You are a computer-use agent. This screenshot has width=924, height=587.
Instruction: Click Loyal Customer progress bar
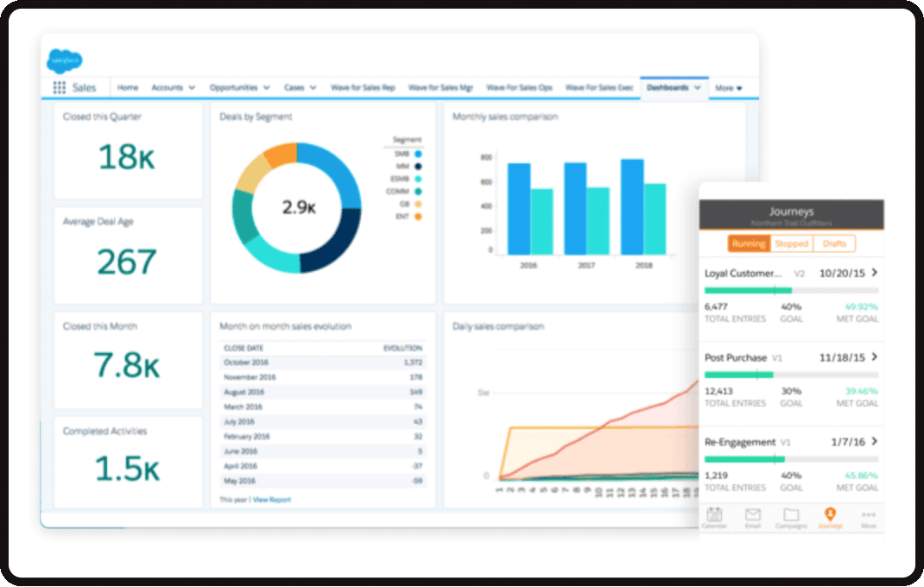(791, 290)
